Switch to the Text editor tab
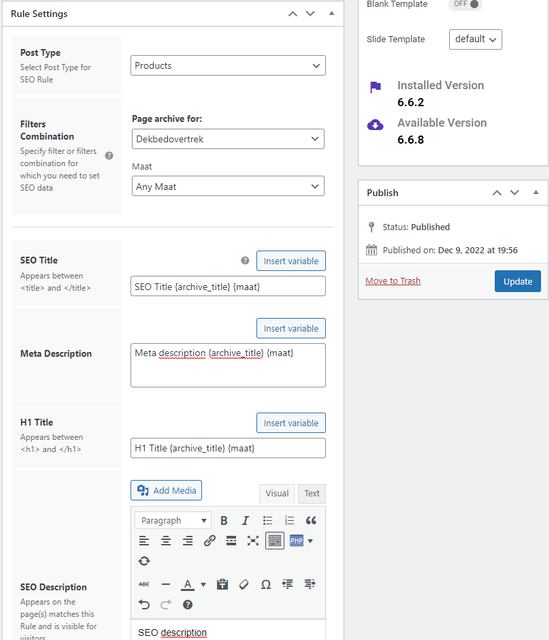This screenshot has height=640, width=549. click(x=311, y=493)
